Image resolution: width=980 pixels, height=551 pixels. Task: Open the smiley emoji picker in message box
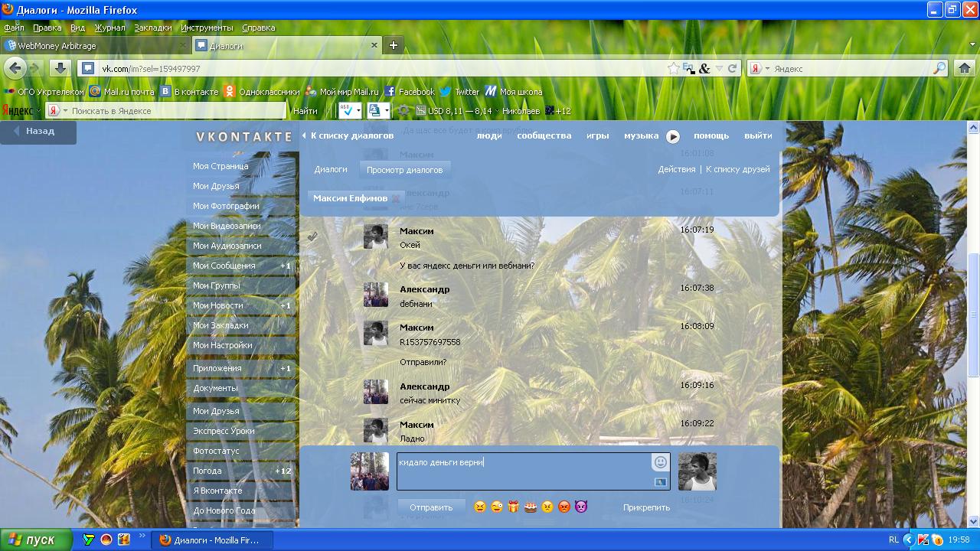click(660, 461)
